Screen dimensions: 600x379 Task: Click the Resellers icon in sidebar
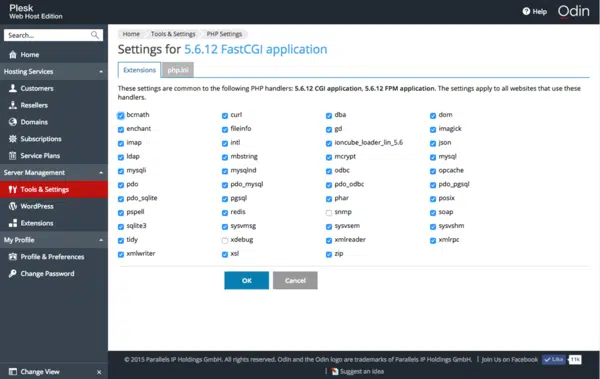13,105
